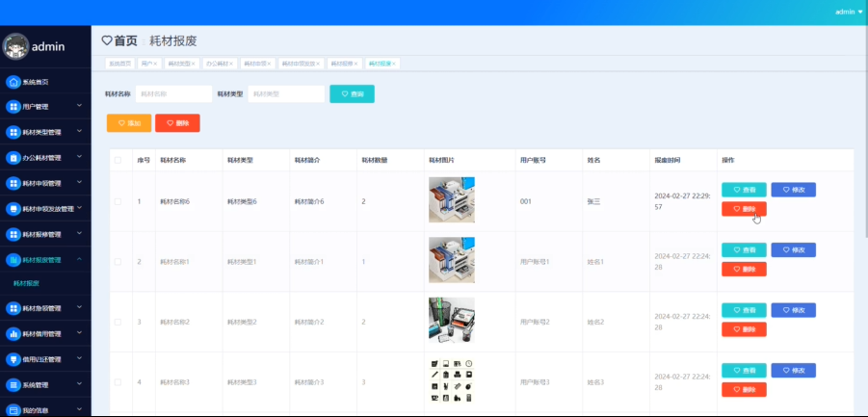The image size is (868, 417).
Task: Click the red 删除 button above the table
Action: [x=177, y=122]
